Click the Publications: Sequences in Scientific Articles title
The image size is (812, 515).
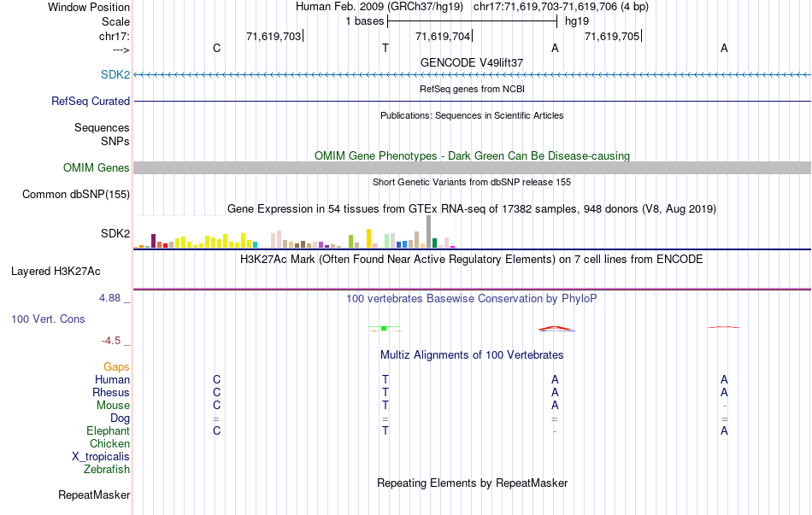(472, 115)
